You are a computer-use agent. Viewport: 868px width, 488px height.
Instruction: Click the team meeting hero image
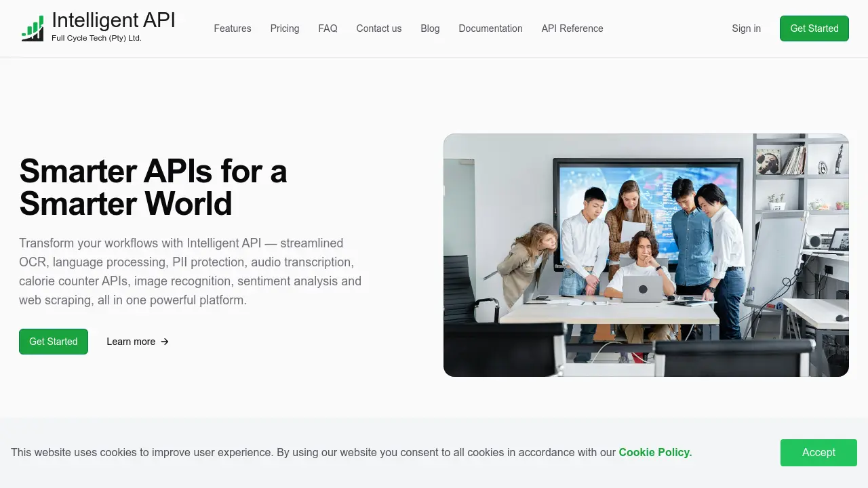click(646, 255)
